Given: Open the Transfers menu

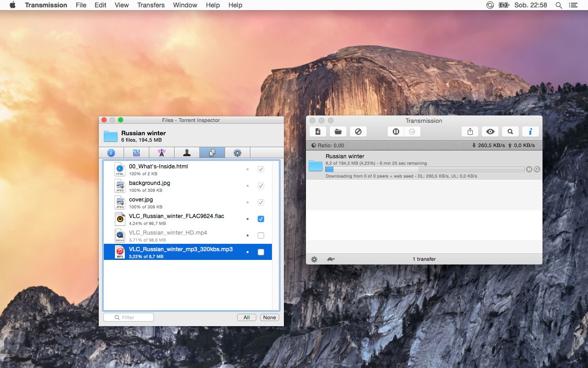Looking at the screenshot, I should click(151, 5).
